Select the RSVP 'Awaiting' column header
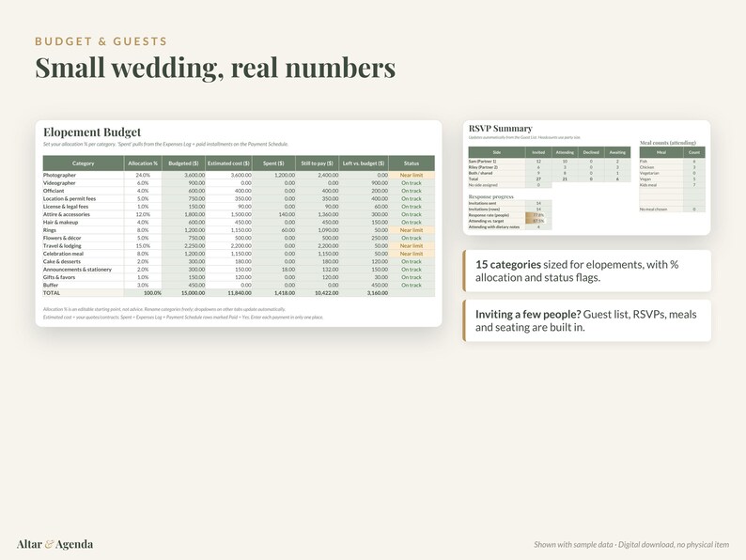This screenshot has width=746, height=560. point(617,152)
